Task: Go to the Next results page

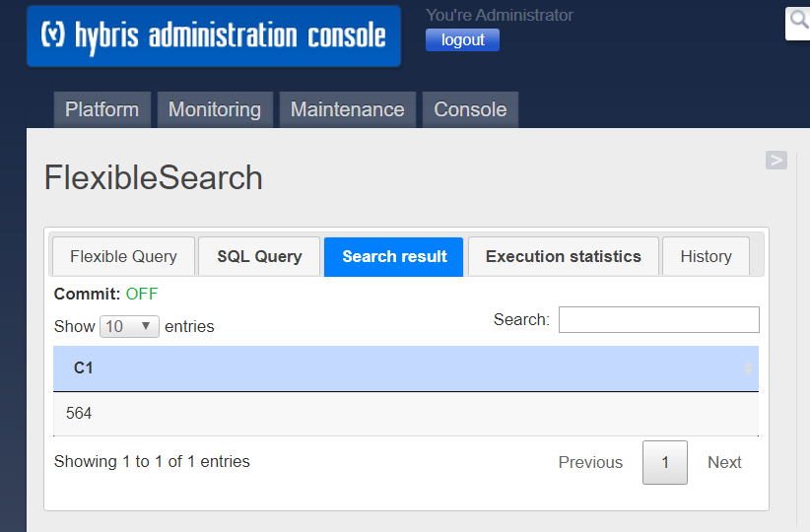Action: [724, 462]
